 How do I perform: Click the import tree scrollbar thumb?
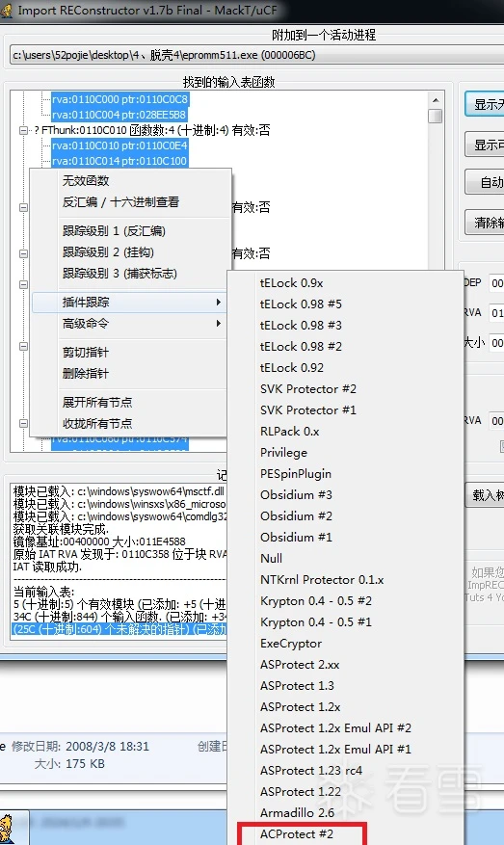(x=436, y=116)
